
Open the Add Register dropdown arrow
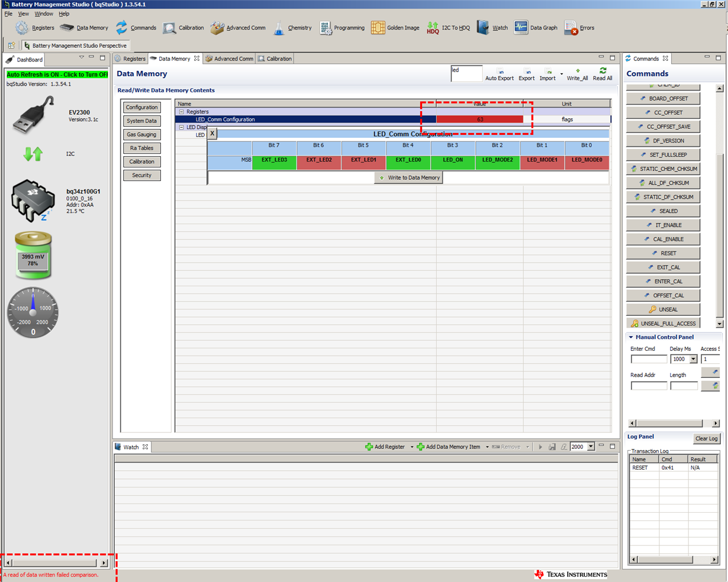(x=412, y=447)
